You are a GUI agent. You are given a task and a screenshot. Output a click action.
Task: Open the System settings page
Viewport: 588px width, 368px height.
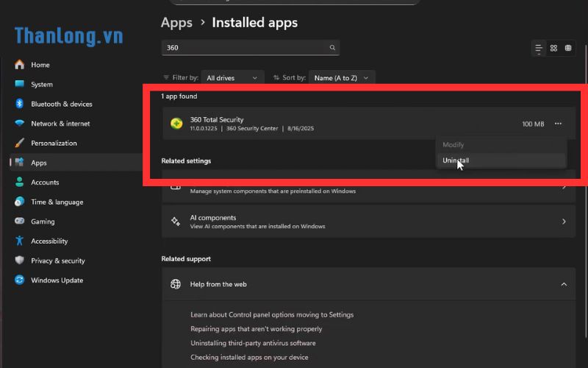pyautogui.click(x=42, y=84)
